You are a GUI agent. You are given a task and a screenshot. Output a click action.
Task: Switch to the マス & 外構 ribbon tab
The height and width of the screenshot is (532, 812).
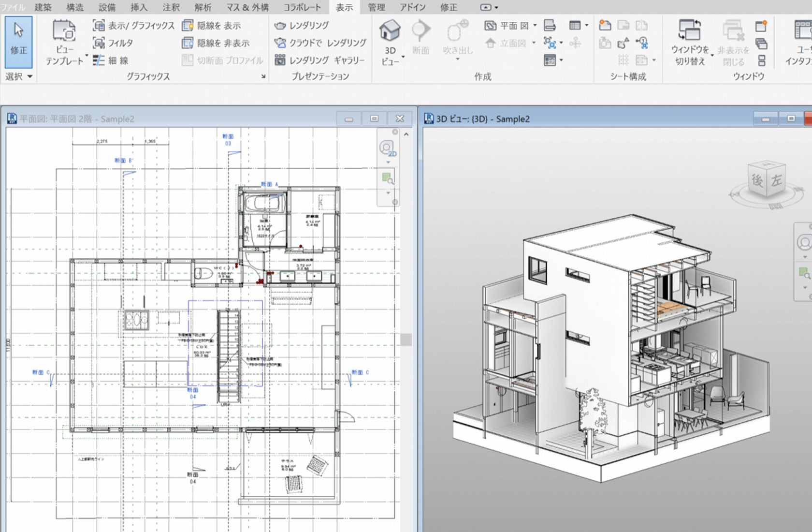click(x=247, y=7)
